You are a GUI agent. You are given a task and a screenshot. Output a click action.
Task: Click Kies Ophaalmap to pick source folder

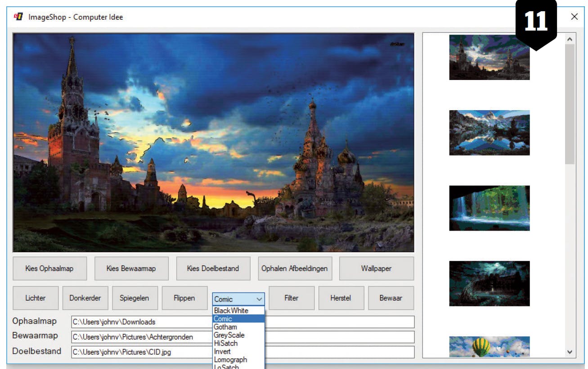tap(49, 268)
